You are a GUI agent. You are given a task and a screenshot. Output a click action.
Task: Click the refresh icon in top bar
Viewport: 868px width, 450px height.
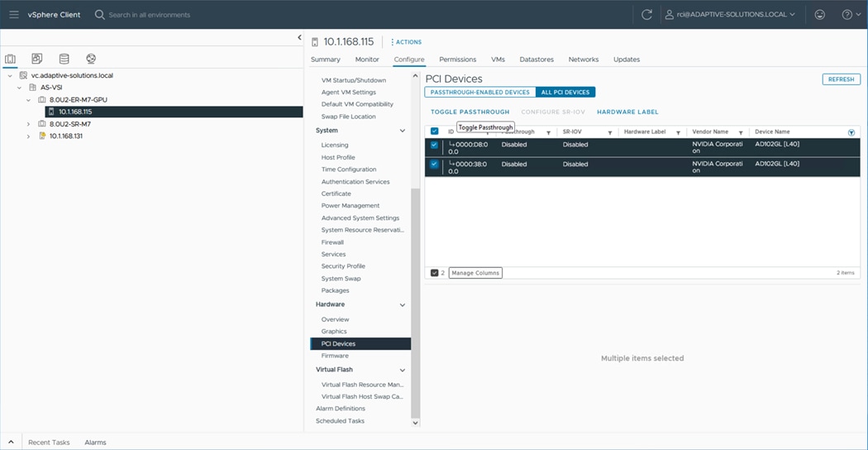point(646,14)
